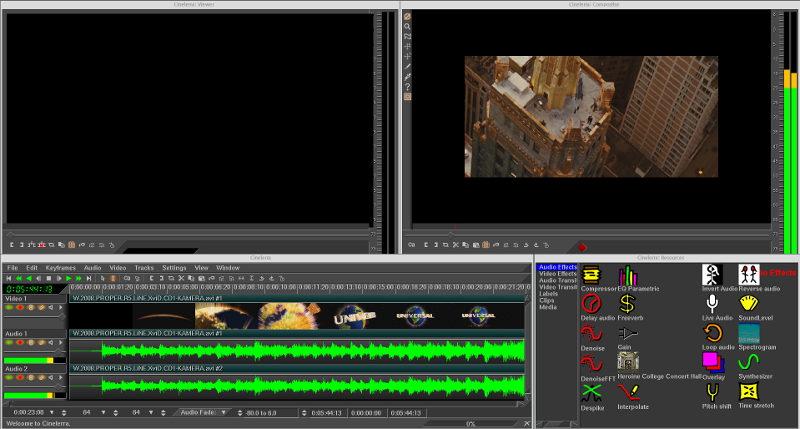This screenshot has height=429, width=800.
Task: Open the Settings menu
Action: [174, 268]
